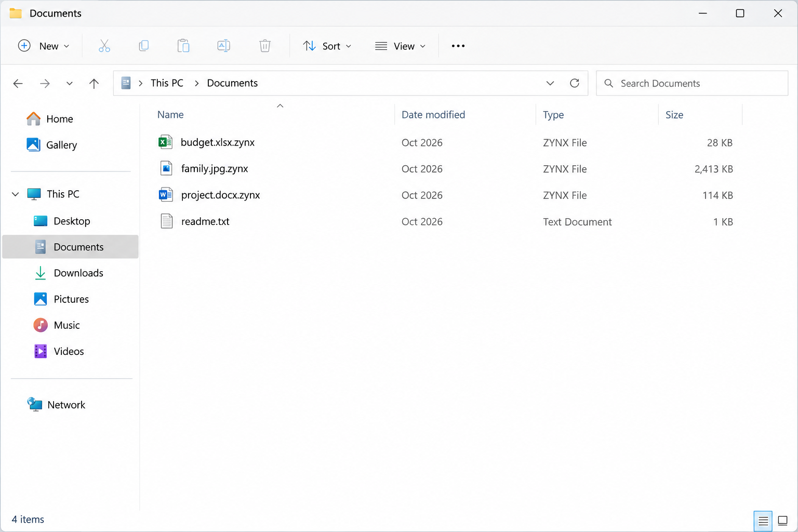Open Desktop in navigation pane
This screenshot has width=798, height=532.
72,221
